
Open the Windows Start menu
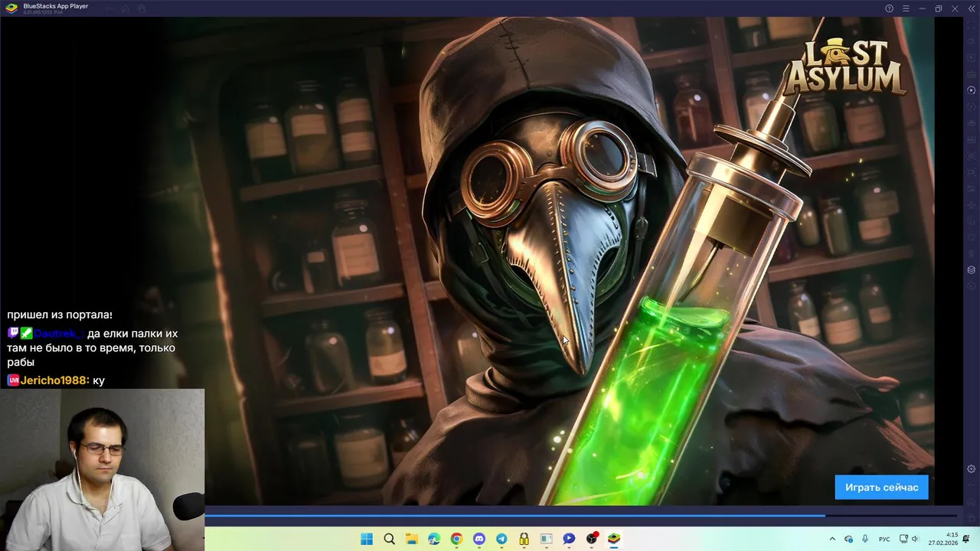pos(367,539)
